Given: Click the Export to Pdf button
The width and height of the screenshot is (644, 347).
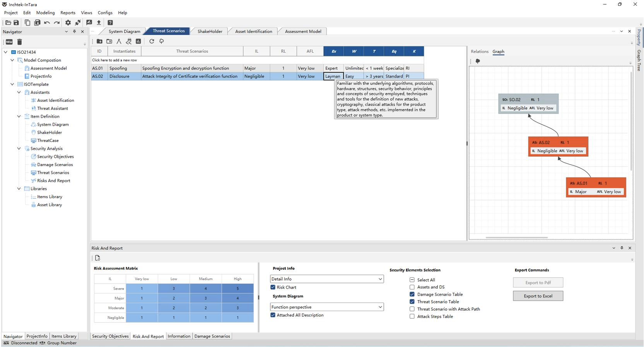Looking at the screenshot, I should click(538, 283).
